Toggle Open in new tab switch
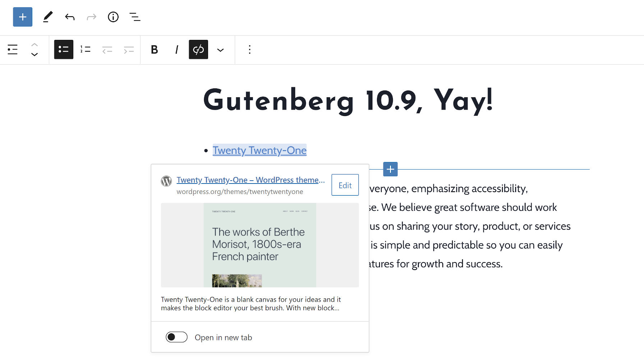Screen dimensions: 644x362 [x=176, y=337]
